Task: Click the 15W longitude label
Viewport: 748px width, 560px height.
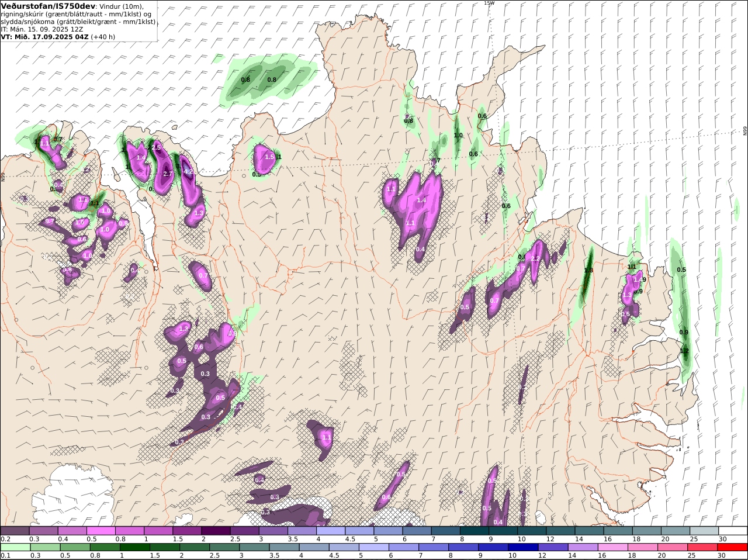Action: point(489,3)
